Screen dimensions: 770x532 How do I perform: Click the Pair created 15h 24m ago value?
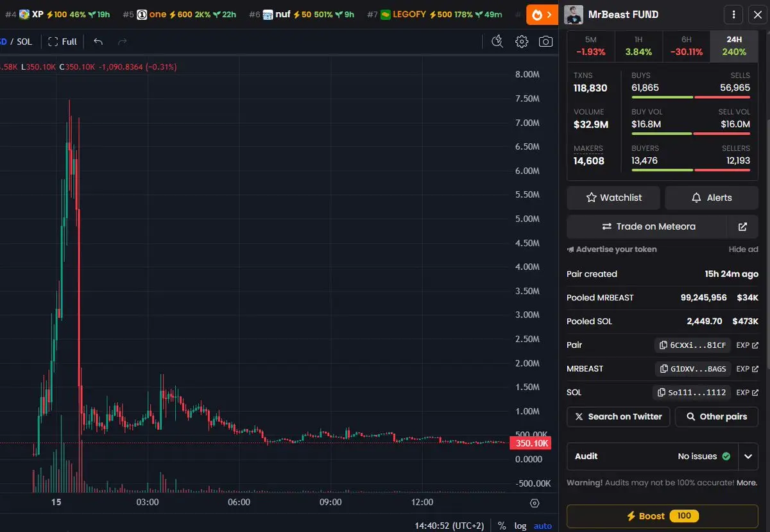(x=732, y=274)
